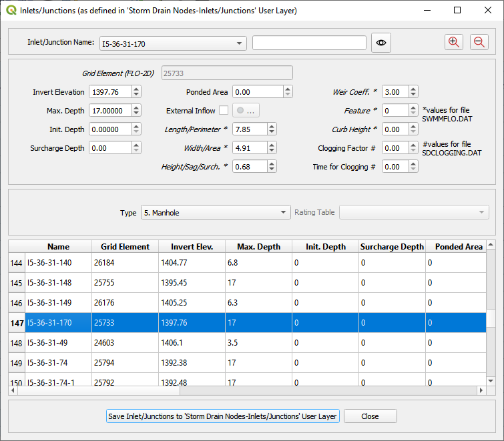Screen dimensions: 504x441
Task: Enable the External Inflow checkbox
Action: pyautogui.click(x=223, y=111)
